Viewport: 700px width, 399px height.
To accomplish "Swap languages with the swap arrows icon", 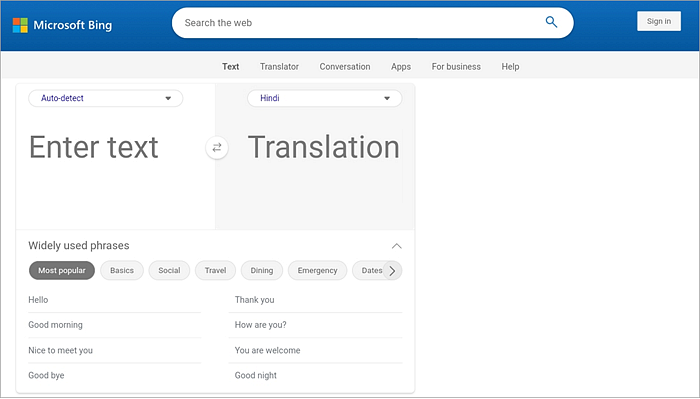I will tap(217, 147).
